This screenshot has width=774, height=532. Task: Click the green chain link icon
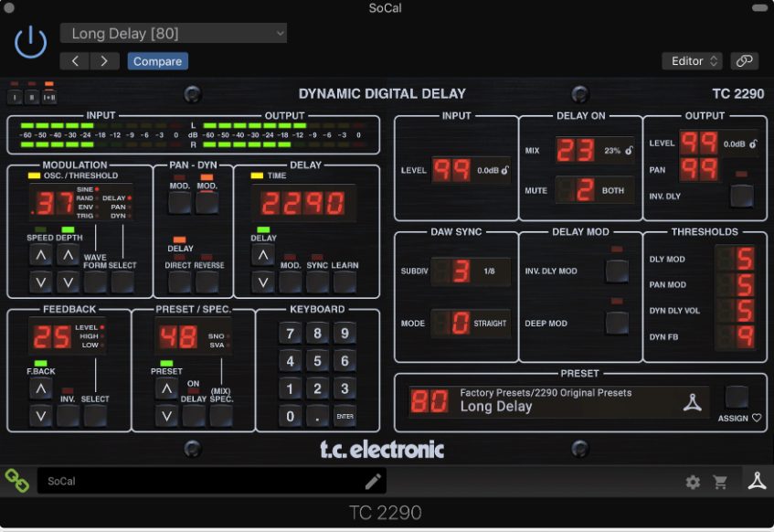(16, 481)
